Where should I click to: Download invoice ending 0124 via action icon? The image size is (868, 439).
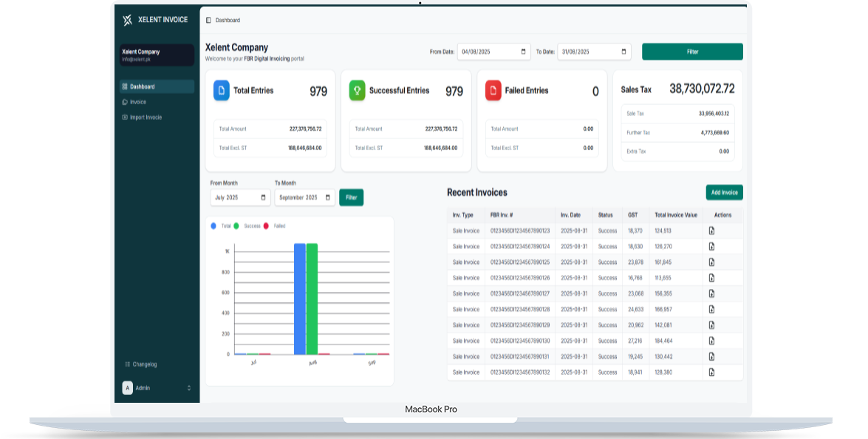click(x=712, y=246)
